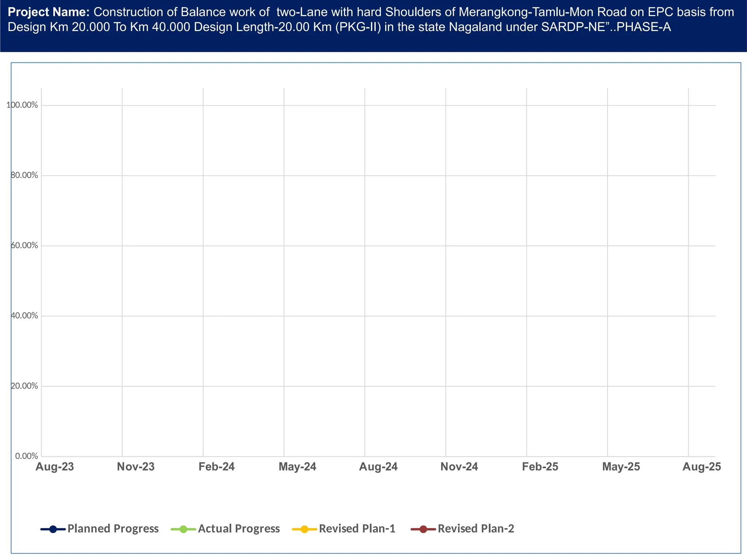Select the Planned Progress legend label

tap(113, 529)
